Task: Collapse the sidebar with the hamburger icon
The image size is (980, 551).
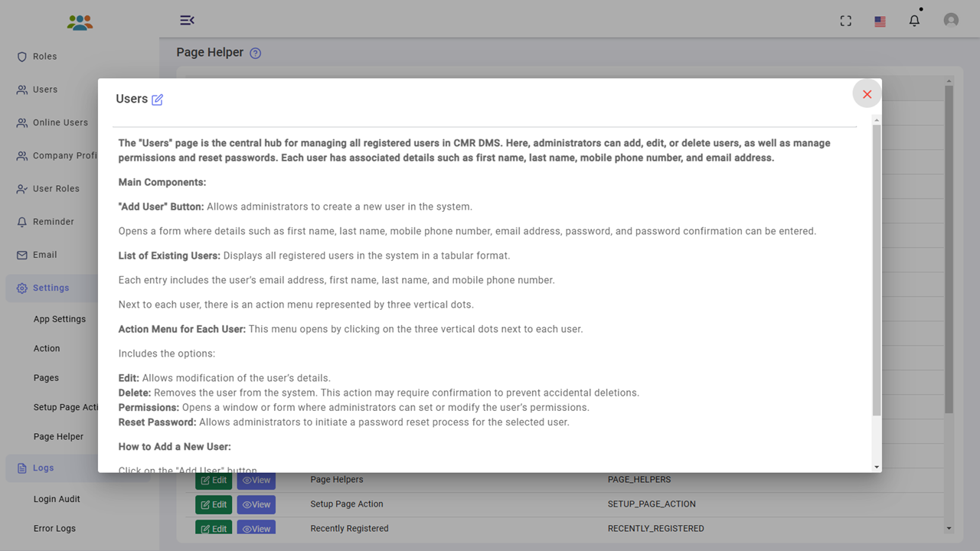Action: [187, 20]
